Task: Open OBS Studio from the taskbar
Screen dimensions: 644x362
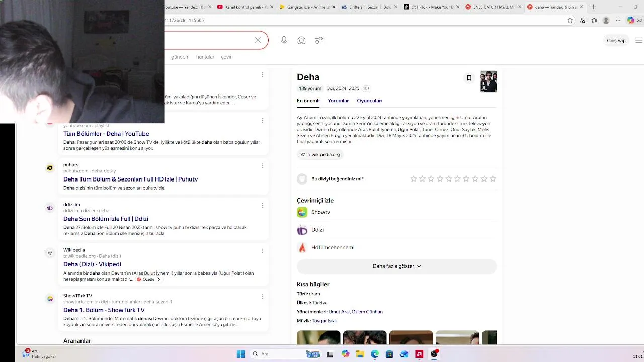Action: point(434,354)
